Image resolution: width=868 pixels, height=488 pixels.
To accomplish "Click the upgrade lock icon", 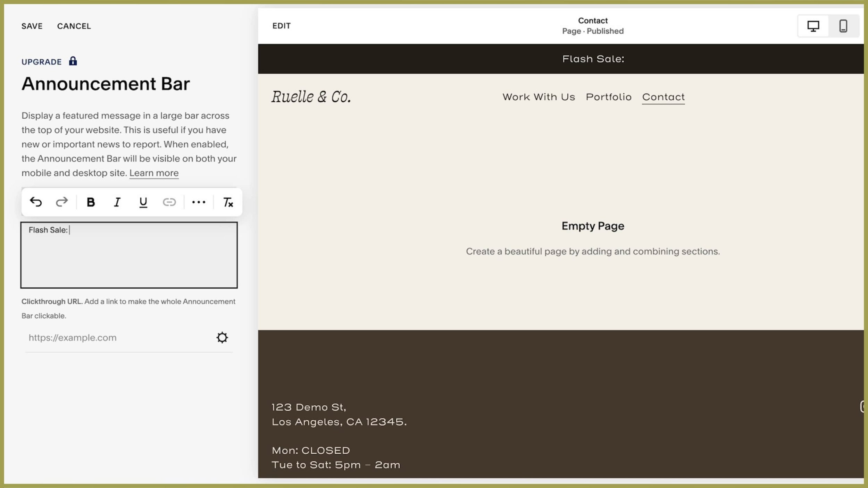I will click(x=73, y=61).
